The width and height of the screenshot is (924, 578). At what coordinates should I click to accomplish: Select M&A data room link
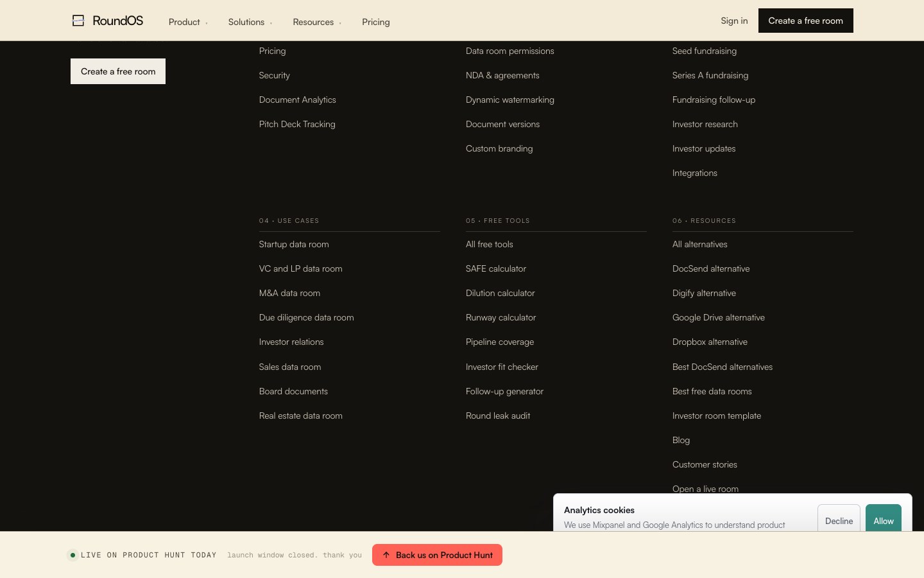tap(289, 293)
